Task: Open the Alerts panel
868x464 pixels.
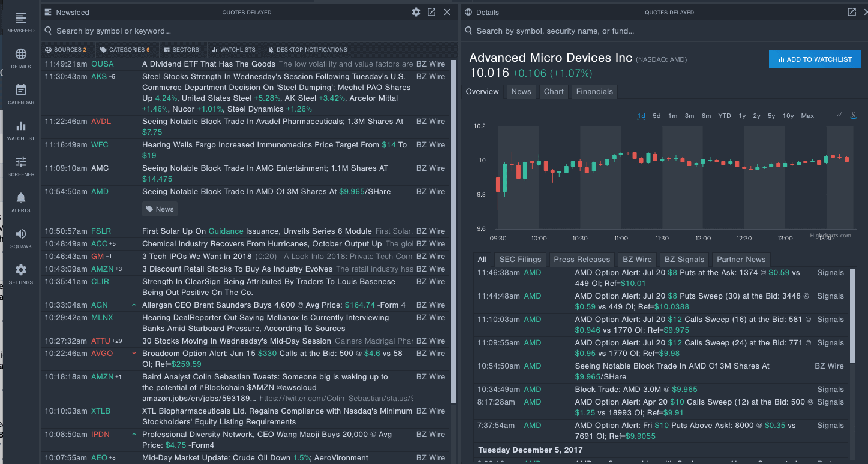Action: tap(20, 200)
